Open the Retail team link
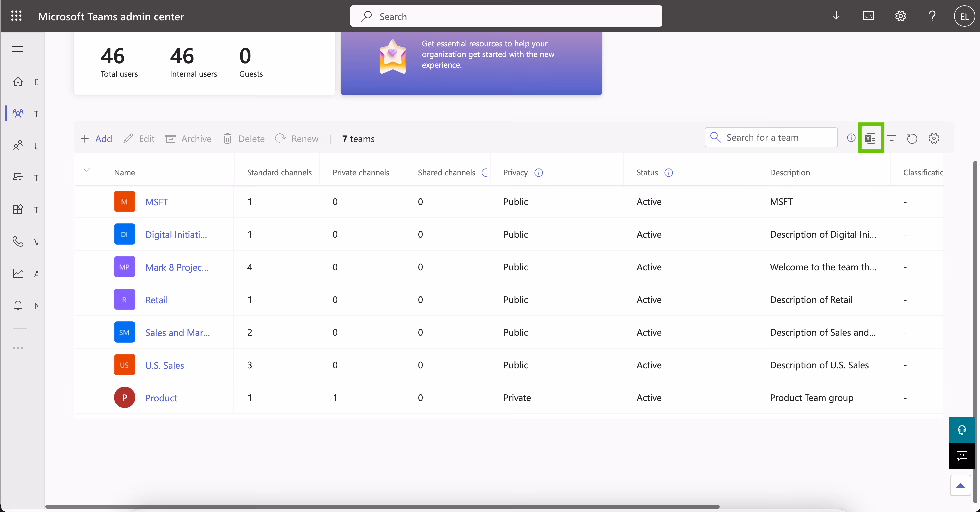Viewport: 980px width, 512px height. tap(156, 299)
